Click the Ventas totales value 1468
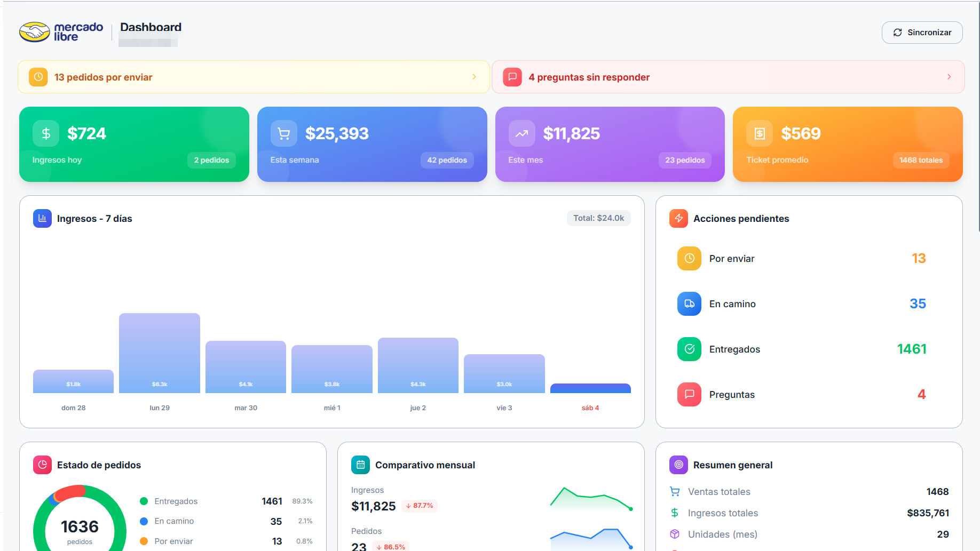Viewport: 980px width, 551px height. pos(937,491)
